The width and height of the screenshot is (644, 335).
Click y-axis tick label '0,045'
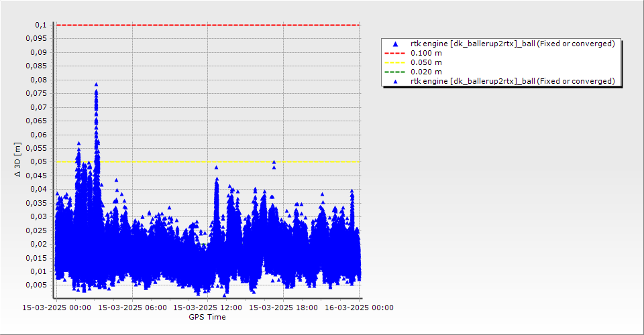[36, 176]
